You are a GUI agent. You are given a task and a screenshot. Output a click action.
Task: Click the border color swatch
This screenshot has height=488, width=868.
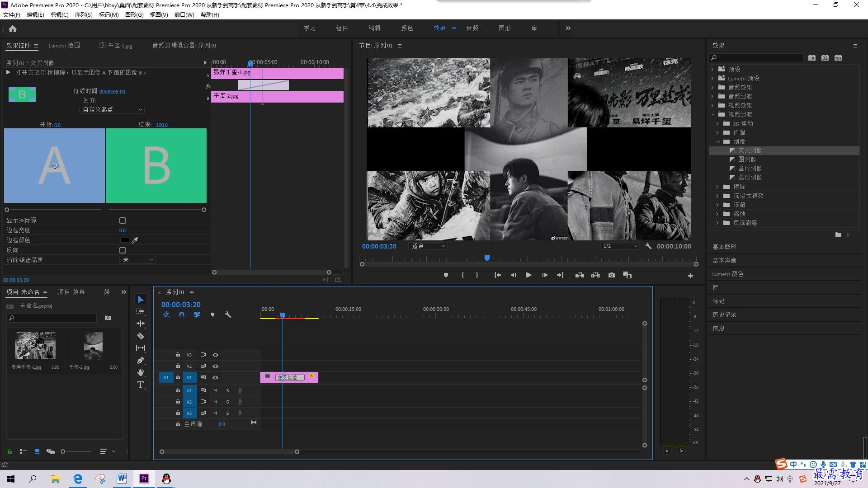coord(124,240)
